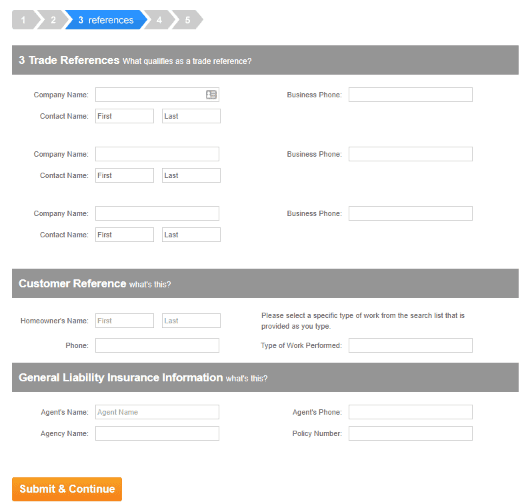Click First name field of third trade contact
This screenshot has height=503, width=528.
pyautogui.click(x=125, y=235)
